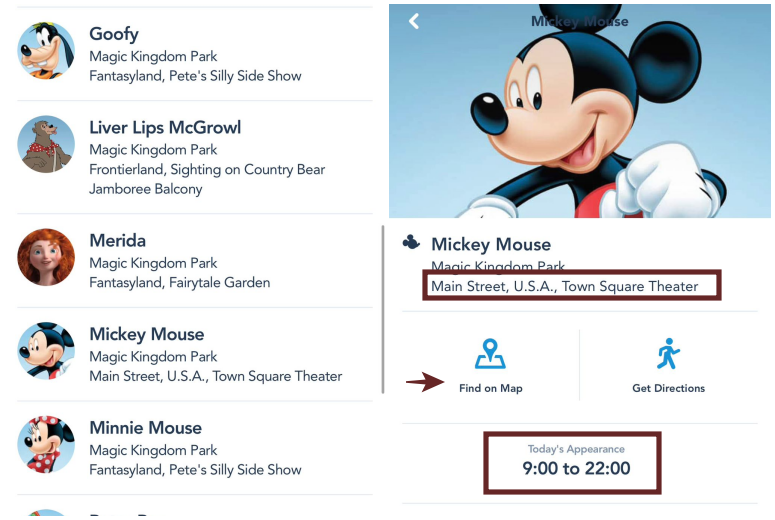The height and width of the screenshot is (520, 775).
Task: Tap Mickey Mouse's avatar in list
Action: coord(46,351)
